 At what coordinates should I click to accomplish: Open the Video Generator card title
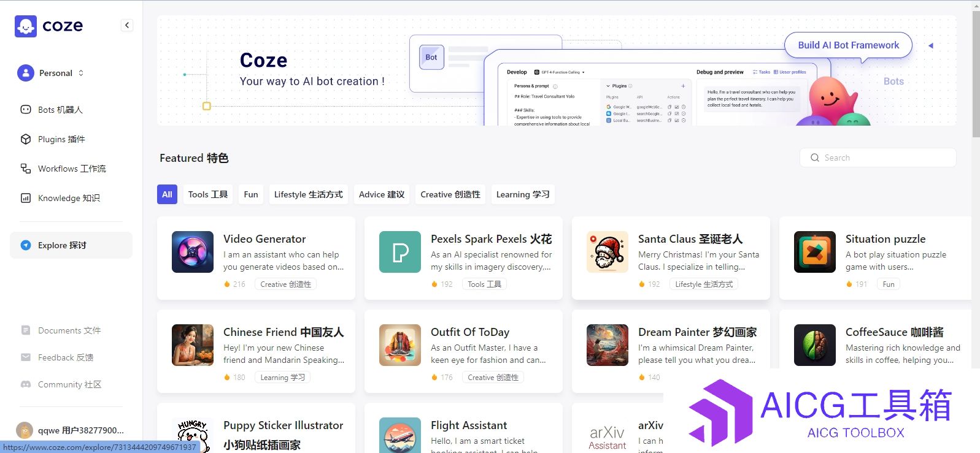click(264, 239)
